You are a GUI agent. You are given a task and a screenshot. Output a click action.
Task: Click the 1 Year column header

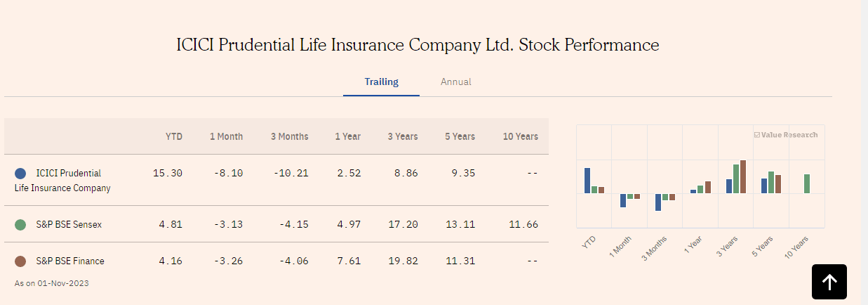(348, 136)
